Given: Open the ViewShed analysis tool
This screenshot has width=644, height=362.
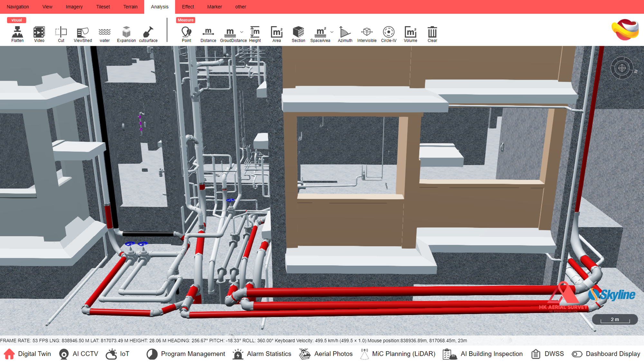Looking at the screenshot, I should click(83, 32).
